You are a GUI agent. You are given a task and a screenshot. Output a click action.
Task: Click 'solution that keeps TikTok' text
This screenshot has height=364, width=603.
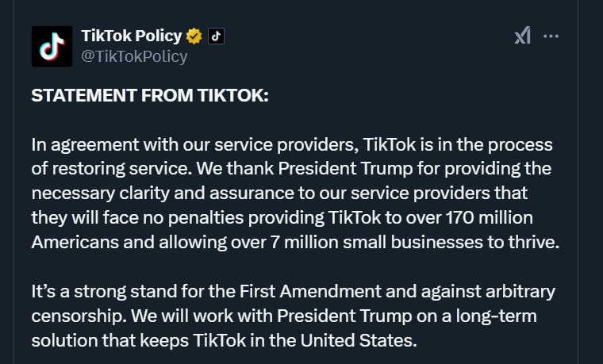(x=138, y=341)
